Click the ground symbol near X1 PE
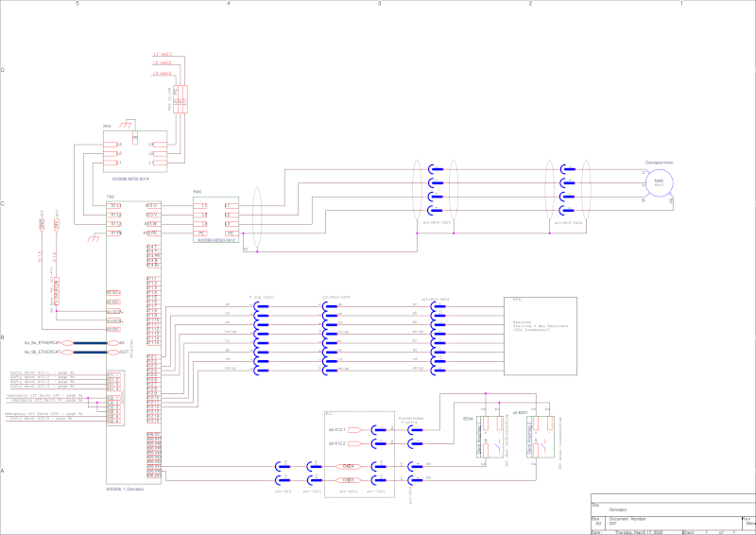 click(94, 237)
